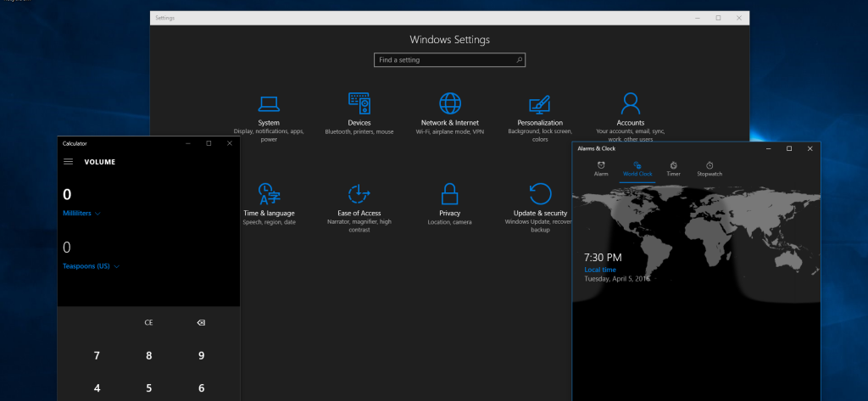Click the VOLUME heading in Calculator
The image size is (868, 401).
[x=100, y=162]
